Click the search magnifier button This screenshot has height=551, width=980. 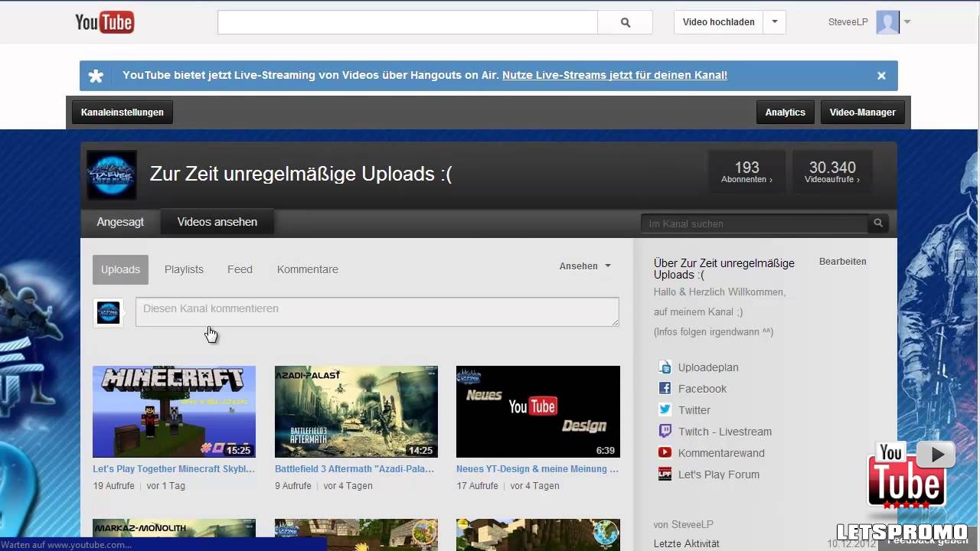tap(626, 22)
